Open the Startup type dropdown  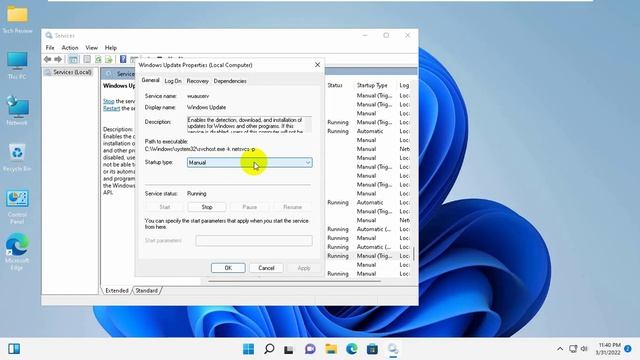[x=250, y=162]
